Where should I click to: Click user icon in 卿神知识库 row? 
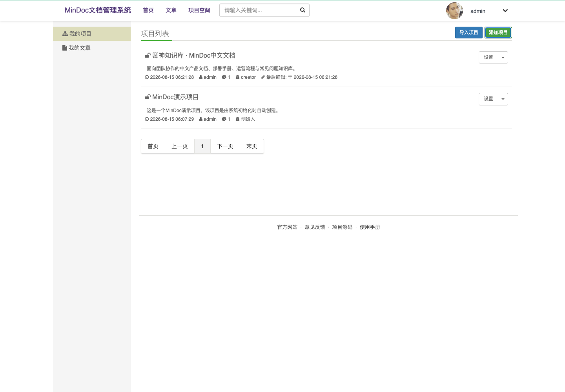200,77
